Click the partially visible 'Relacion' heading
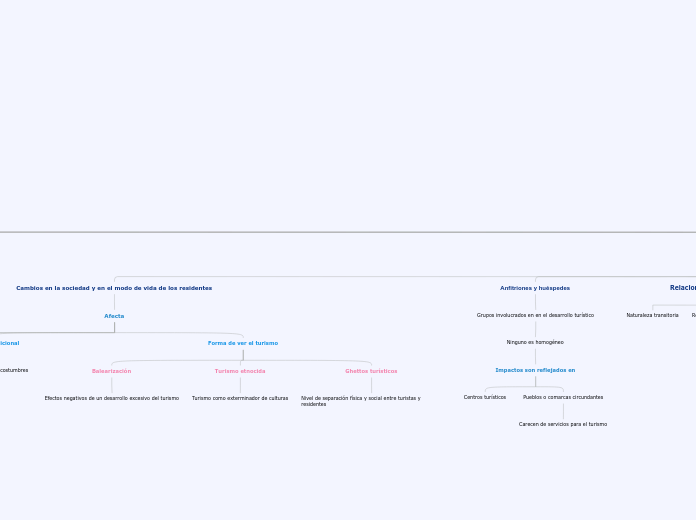 click(683, 288)
